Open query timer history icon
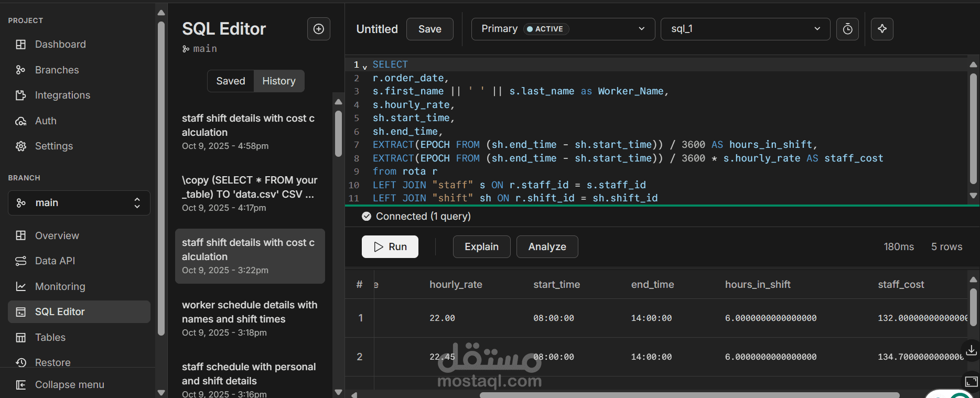The image size is (980, 398). pyautogui.click(x=847, y=29)
